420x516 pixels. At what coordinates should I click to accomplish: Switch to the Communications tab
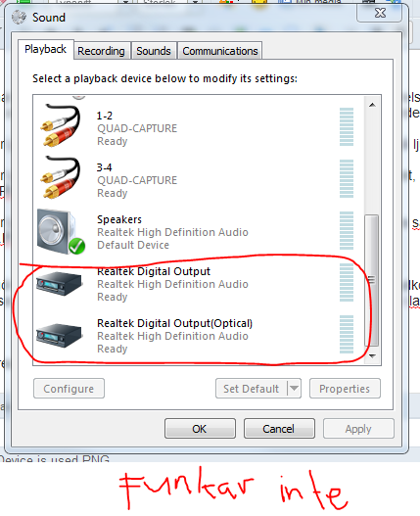pos(220,51)
